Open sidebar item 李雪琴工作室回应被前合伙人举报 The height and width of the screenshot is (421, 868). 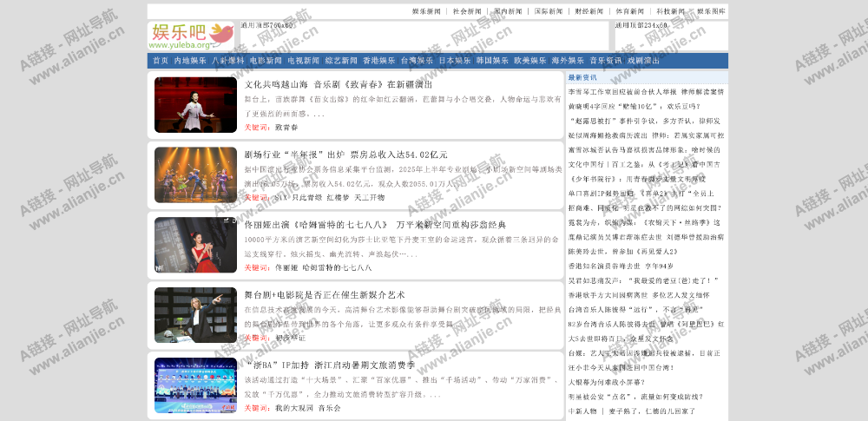click(646, 92)
